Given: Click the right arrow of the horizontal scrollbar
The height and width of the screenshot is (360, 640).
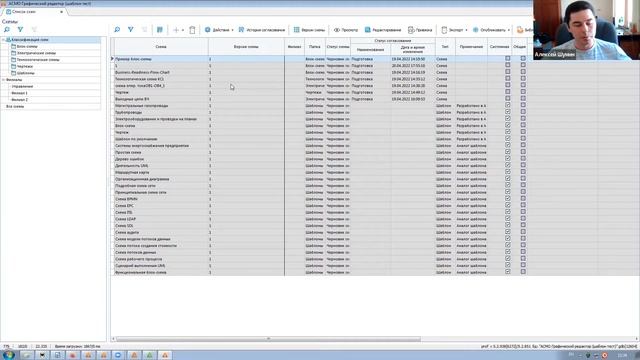Looking at the screenshot, I should click(636, 339).
